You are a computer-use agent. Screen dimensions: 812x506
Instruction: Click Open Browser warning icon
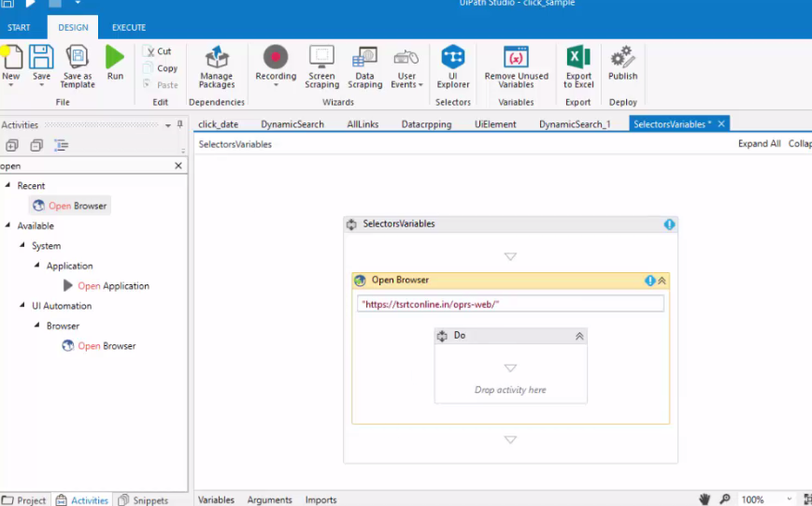tap(650, 281)
